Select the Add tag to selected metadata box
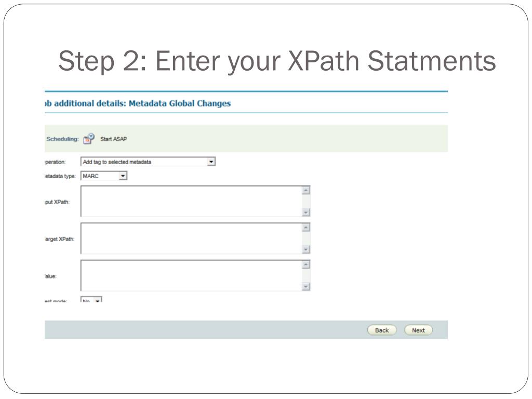 (148, 162)
